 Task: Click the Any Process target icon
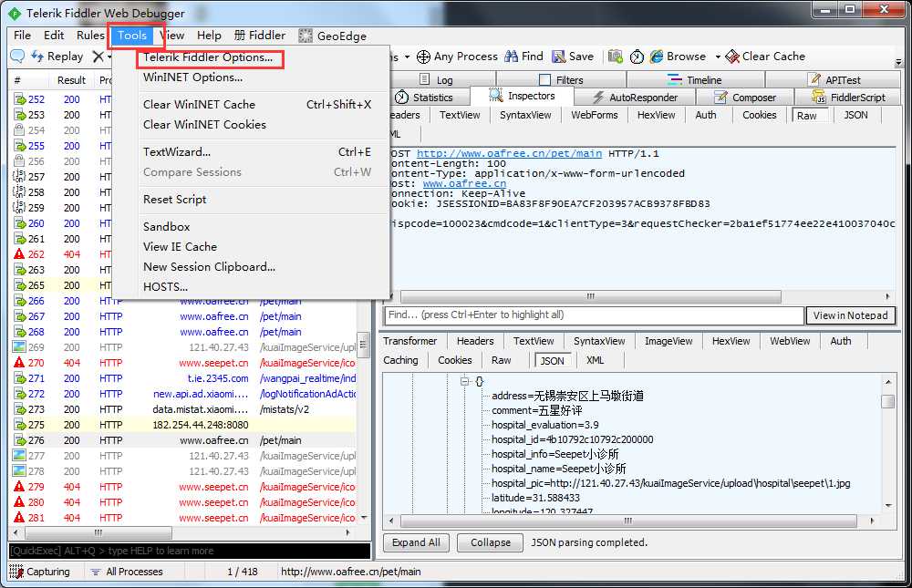click(x=423, y=57)
